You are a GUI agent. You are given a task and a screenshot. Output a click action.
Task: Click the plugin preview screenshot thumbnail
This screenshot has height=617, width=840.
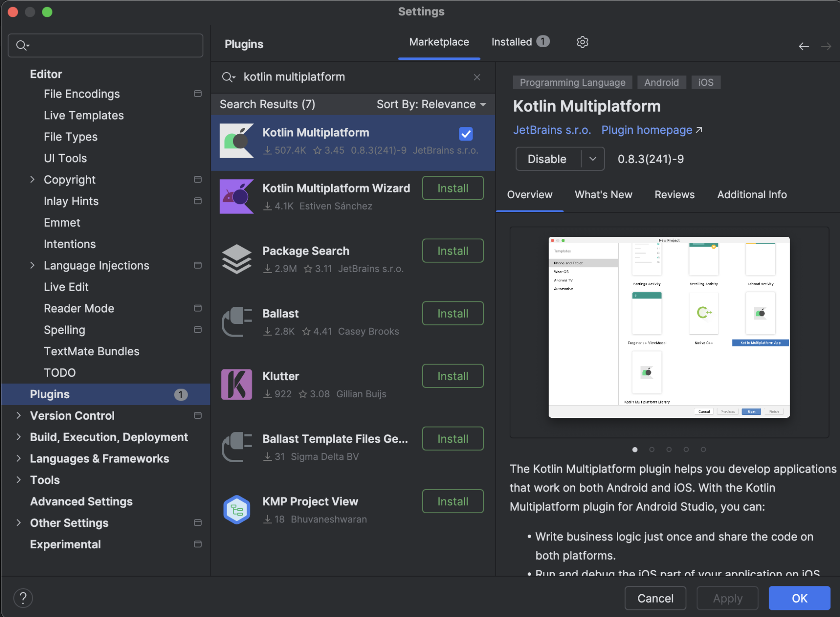pyautogui.click(x=668, y=327)
